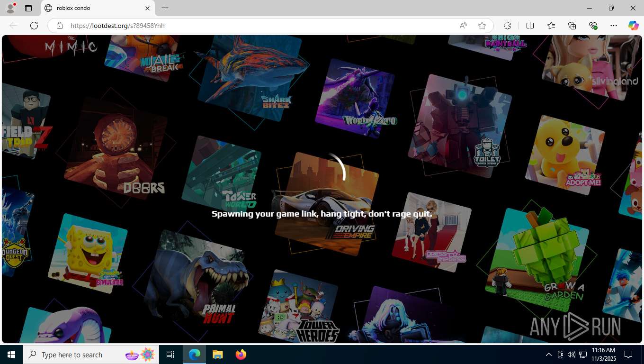The image size is (644, 364).
Task: Click the World Zero game thumbnail
Action: (x=355, y=98)
